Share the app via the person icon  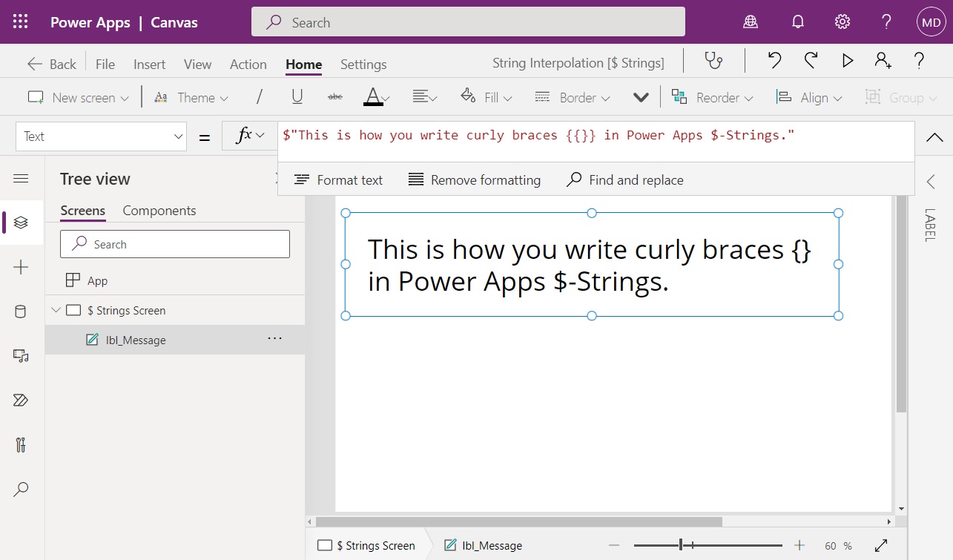pyautogui.click(x=883, y=62)
